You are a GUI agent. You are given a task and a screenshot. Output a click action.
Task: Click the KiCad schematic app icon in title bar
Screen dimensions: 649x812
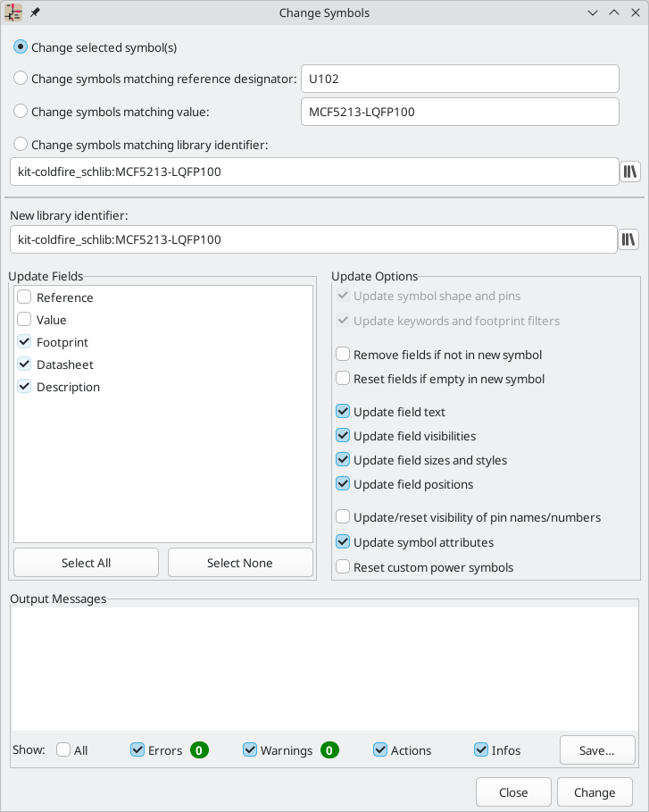pos(13,13)
